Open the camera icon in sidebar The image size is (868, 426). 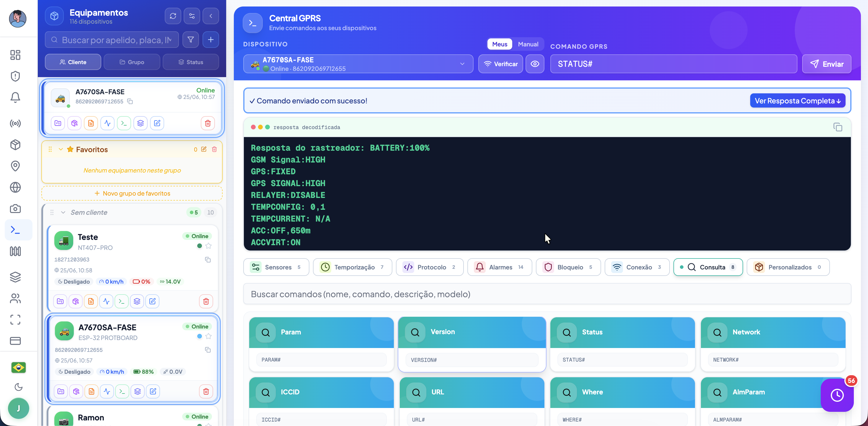click(x=15, y=209)
